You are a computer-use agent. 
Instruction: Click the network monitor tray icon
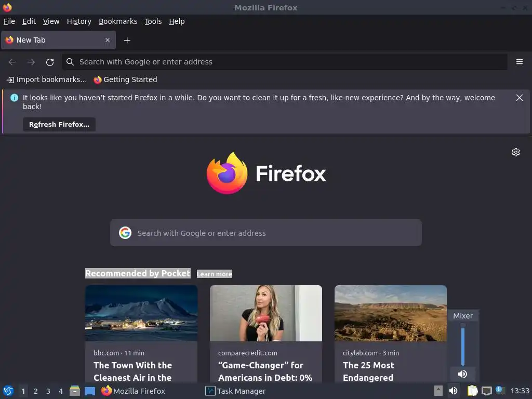(x=486, y=391)
